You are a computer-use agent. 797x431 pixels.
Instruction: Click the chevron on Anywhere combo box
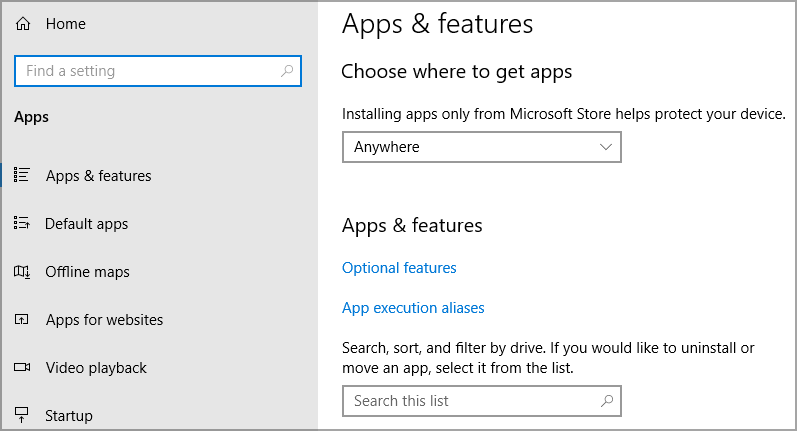605,147
